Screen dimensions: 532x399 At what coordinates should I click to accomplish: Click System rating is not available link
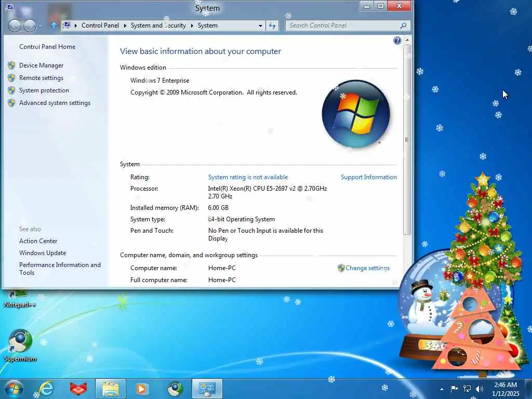point(248,177)
